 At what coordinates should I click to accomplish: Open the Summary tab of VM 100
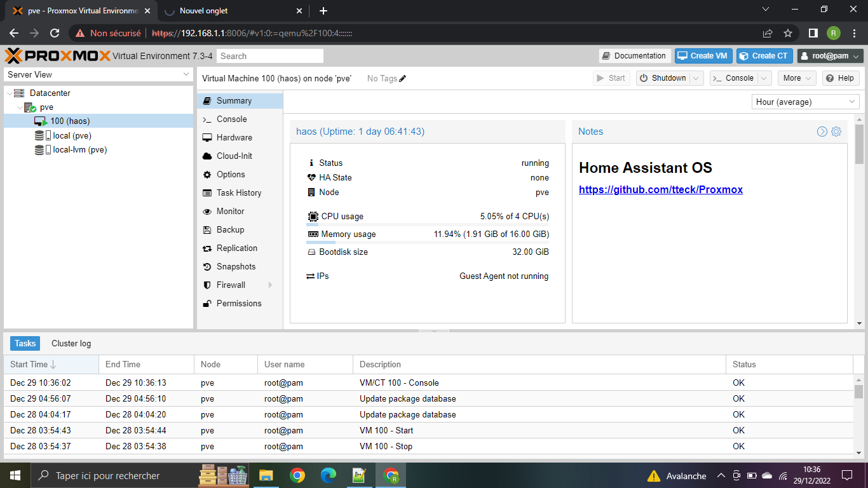pos(240,100)
